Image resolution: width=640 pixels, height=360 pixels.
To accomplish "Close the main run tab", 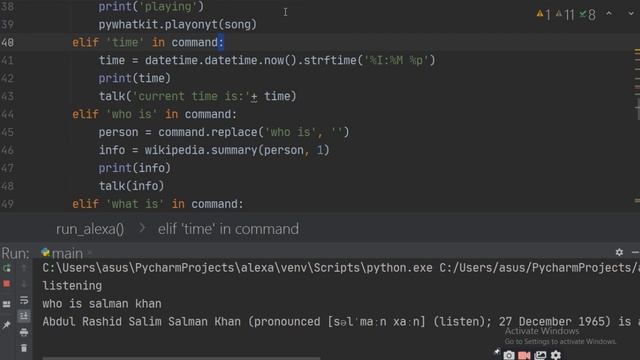I will 90,253.
